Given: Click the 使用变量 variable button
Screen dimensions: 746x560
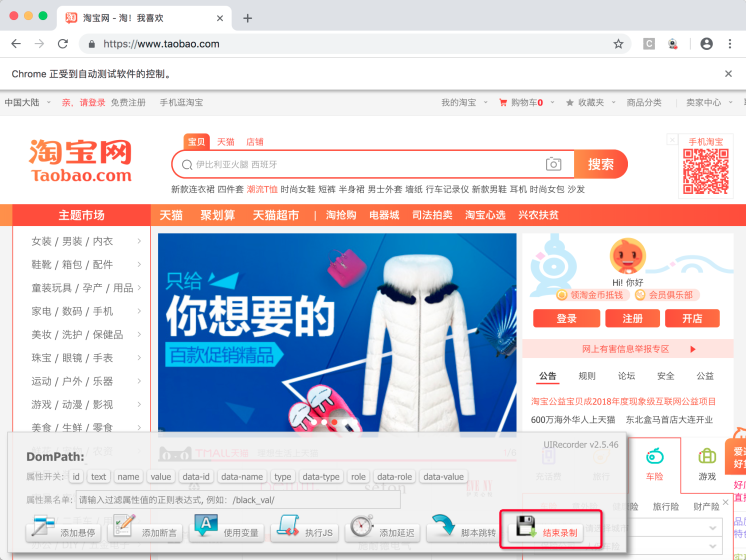Looking at the screenshot, I should [226, 528].
